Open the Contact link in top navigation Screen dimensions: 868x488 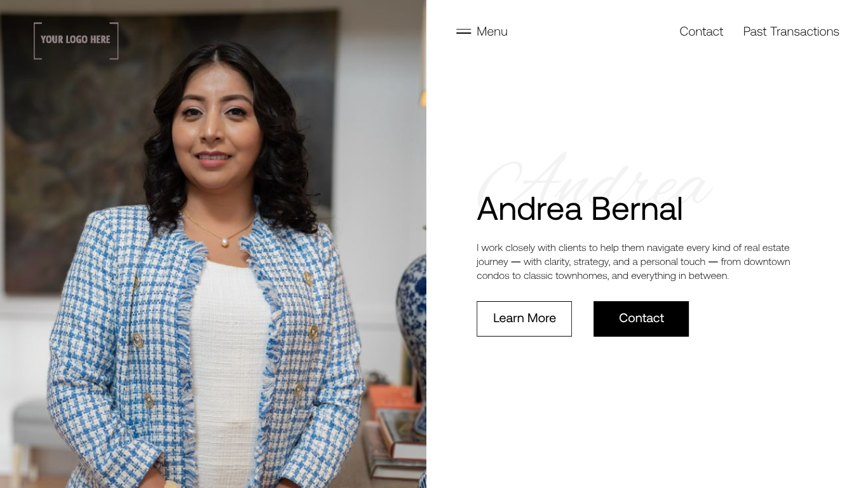pyautogui.click(x=701, y=32)
